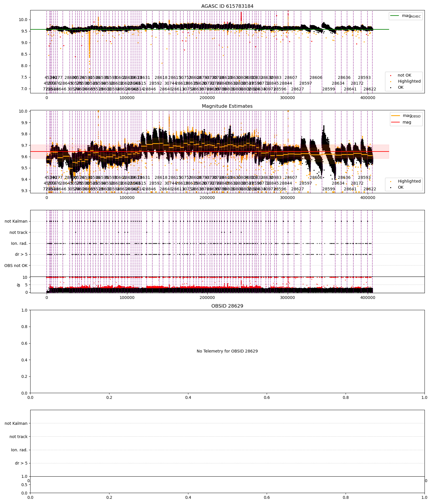Image resolution: width=432 pixels, height=504 pixels.
Task: Click OBSID label 28599 in top plot
Action: [x=329, y=89]
